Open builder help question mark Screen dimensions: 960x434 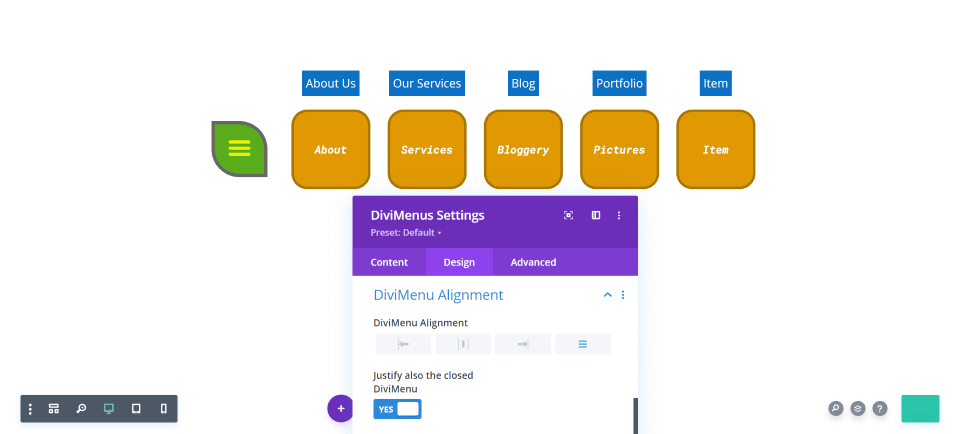coord(880,408)
